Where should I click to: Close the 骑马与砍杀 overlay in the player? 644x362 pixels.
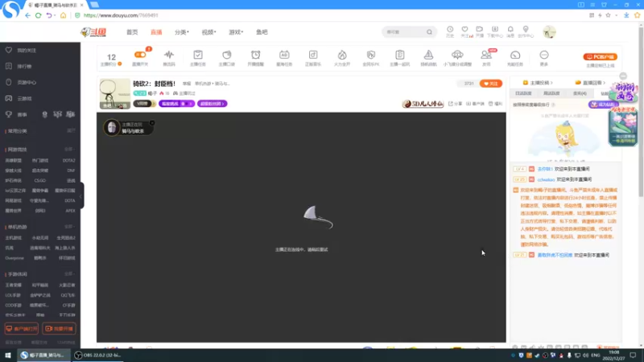(152, 123)
